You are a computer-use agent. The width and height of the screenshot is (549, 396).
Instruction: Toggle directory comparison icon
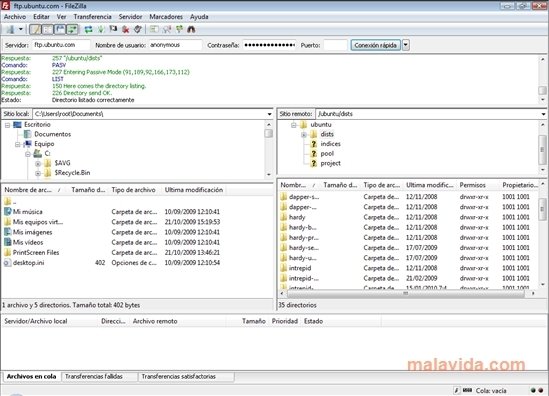tap(167, 29)
